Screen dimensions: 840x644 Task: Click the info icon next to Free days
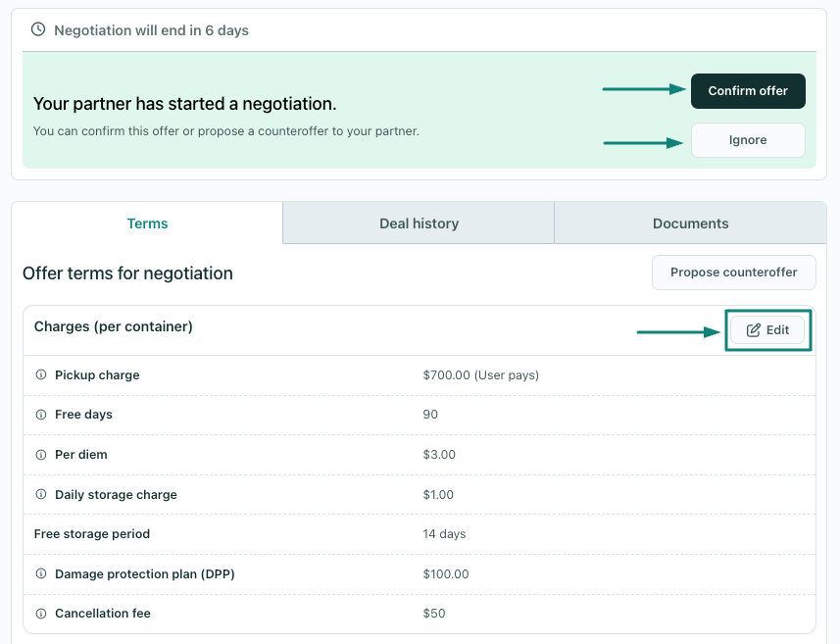tap(41, 415)
